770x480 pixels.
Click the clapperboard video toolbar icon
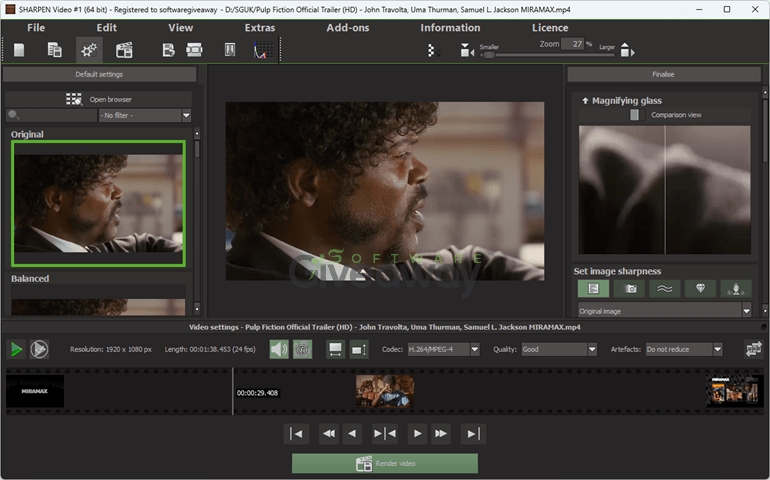(124, 50)
